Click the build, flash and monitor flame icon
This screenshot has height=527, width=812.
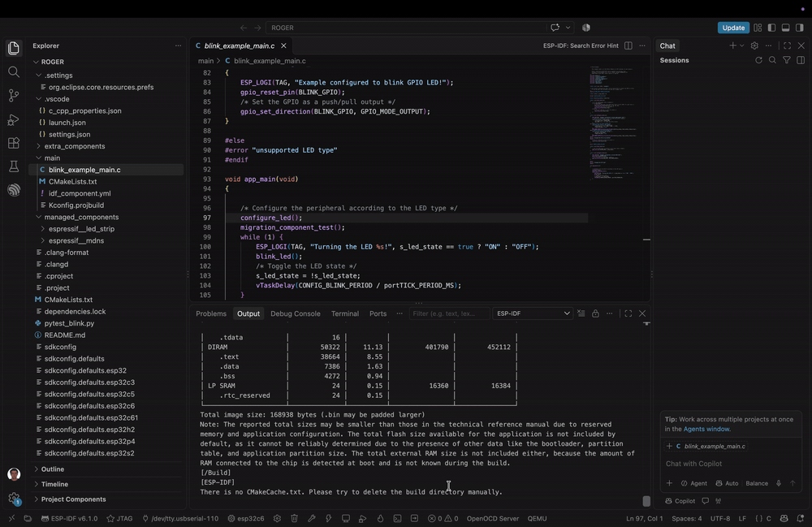coord(380,518)
